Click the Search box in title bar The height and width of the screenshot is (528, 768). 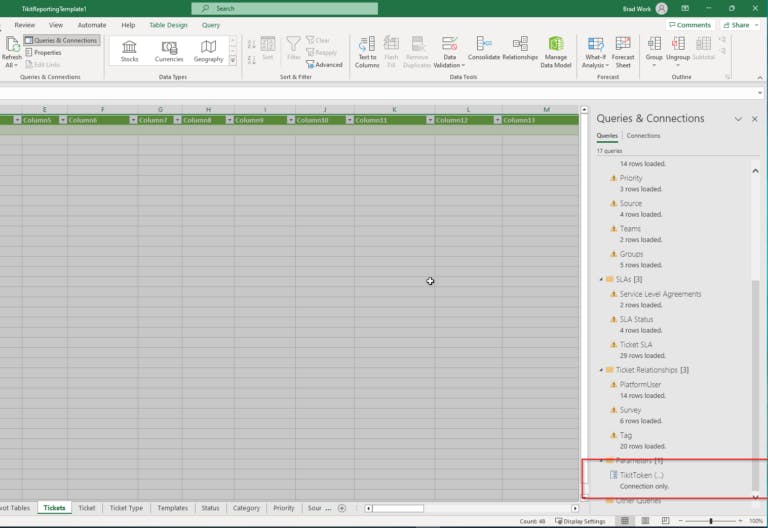(x=285, y=8)
